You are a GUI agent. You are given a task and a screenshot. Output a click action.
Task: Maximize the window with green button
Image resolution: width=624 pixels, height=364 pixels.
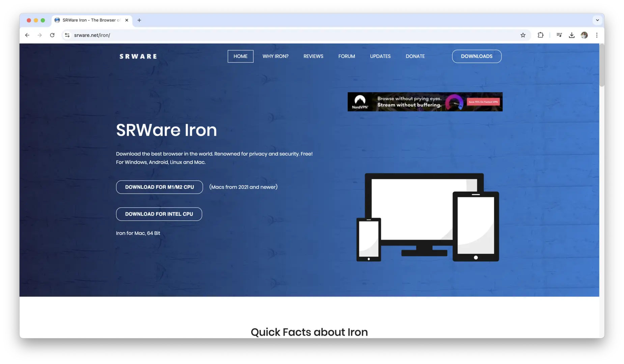coord(43,20)
